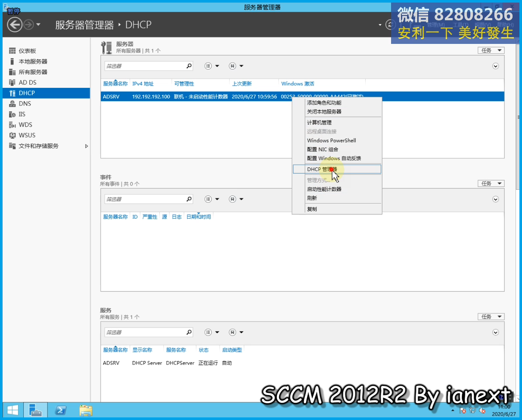Choose Windows PowerShell from context menu
The width and height of the screenshot is (522, 420).
(331, 140)
